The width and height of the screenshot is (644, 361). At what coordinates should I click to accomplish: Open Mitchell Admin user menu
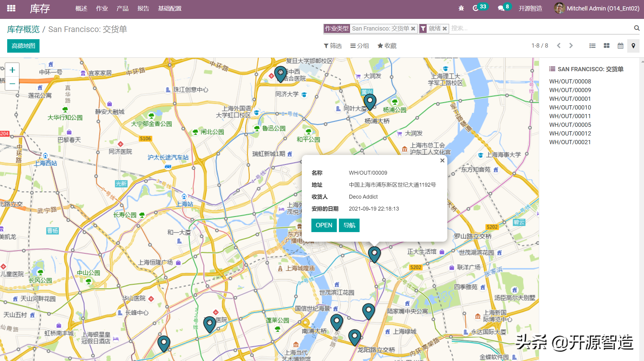597,8
